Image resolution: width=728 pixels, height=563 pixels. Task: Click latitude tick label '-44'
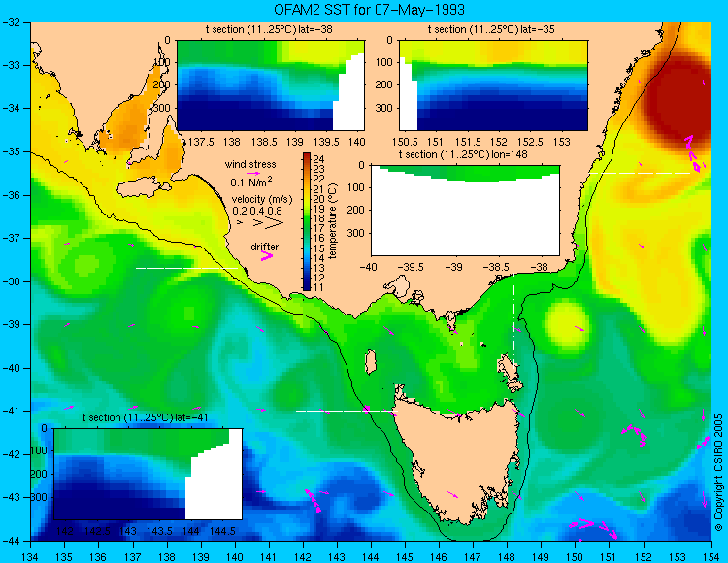(x=11, y=541)
